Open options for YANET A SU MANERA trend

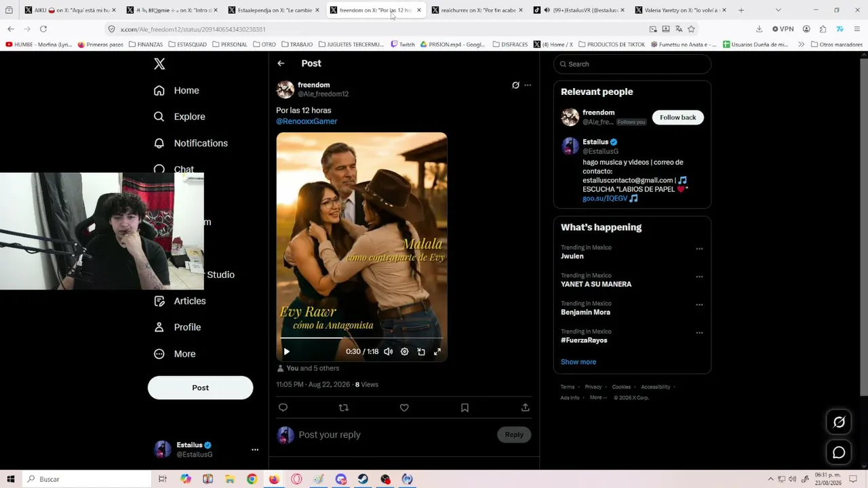pyautogui.click(x=699, y=277)
